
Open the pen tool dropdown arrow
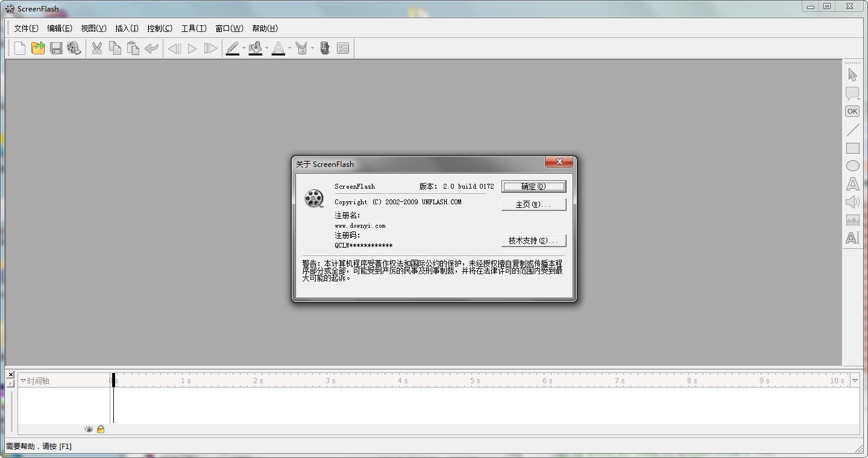coord(244,48)
